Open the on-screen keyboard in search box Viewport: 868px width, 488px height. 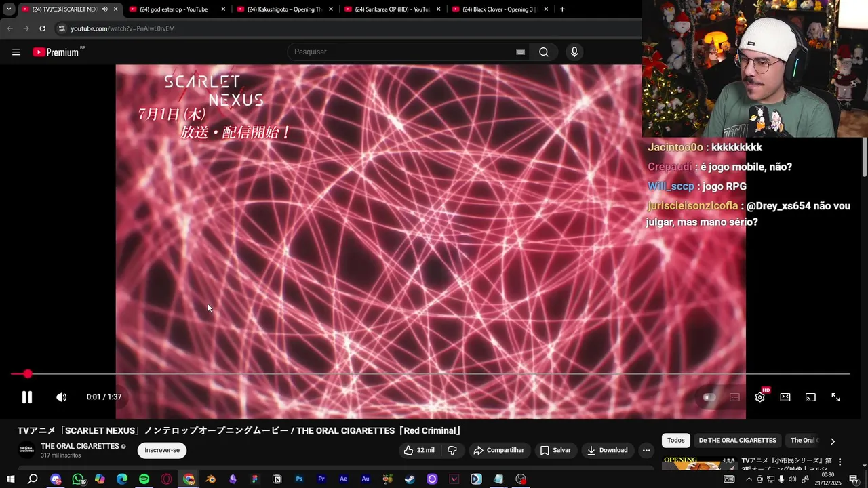pos(520,52)
